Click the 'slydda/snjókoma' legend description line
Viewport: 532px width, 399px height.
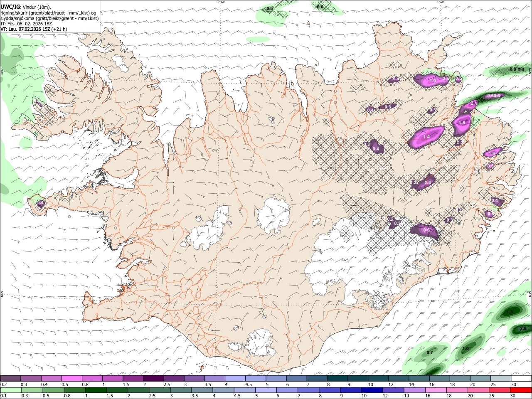click(49, 18)
